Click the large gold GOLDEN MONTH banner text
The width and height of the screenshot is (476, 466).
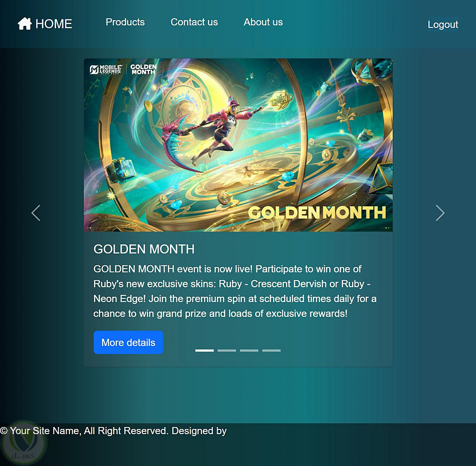[x=317, y=213]
